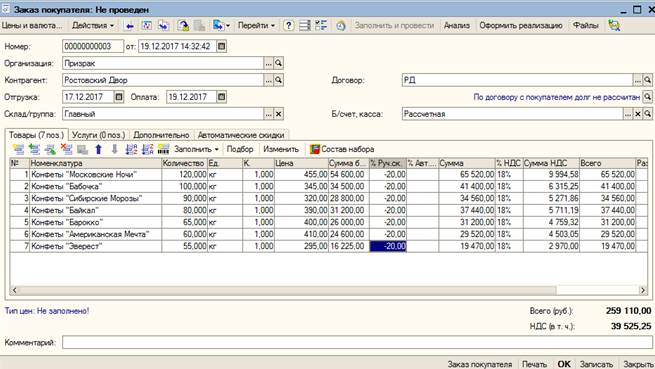The image size is (655, 369).
Task: Click the help question-mark toolbar icon
Action: (288, 25)
